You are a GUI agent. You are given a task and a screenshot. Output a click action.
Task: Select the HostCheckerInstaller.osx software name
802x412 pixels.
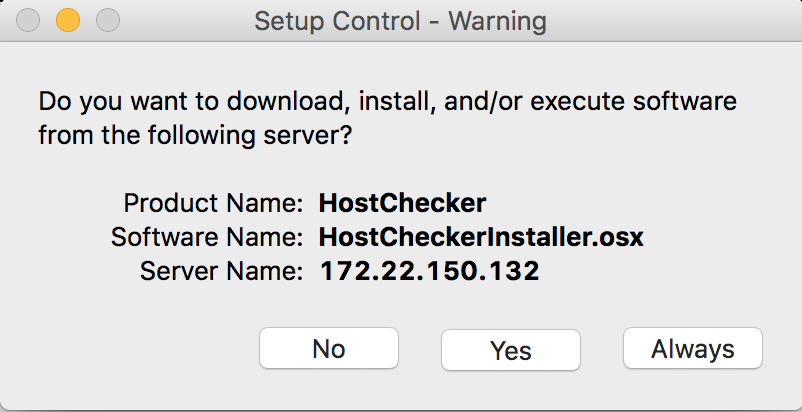click(x=481, y=238)
